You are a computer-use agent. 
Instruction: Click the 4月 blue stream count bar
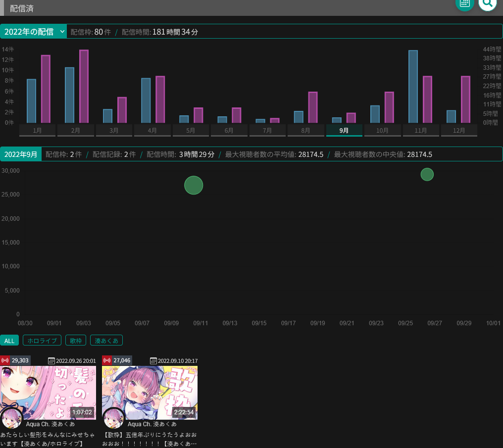point(146,100)
